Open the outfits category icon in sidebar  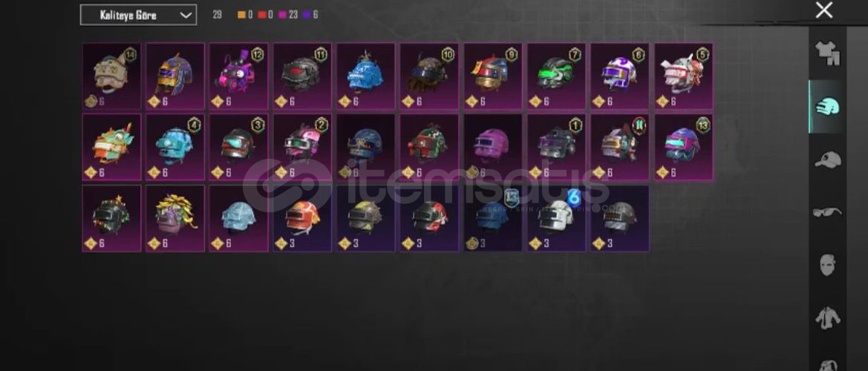[x=828, y=53]
